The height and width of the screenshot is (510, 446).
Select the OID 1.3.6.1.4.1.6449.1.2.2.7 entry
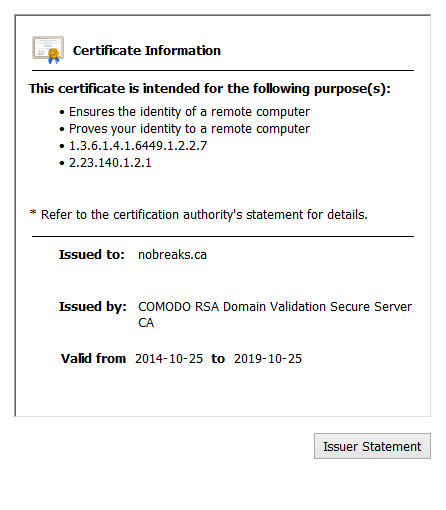(x=138, y=146)
